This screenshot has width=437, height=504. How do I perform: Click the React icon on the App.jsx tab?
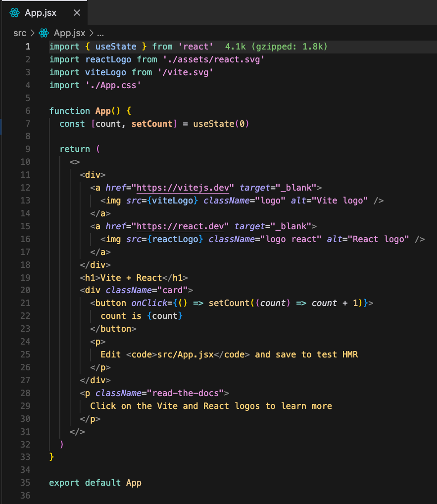point(14,13)
